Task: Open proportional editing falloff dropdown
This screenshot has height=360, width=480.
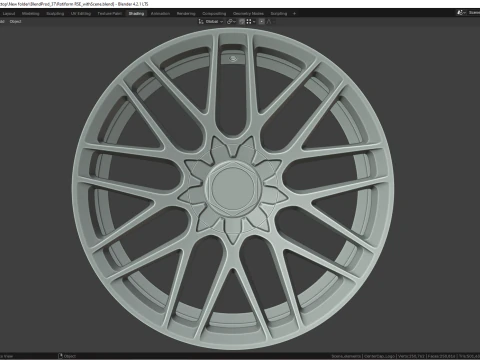Action: (x=270, y=22)
